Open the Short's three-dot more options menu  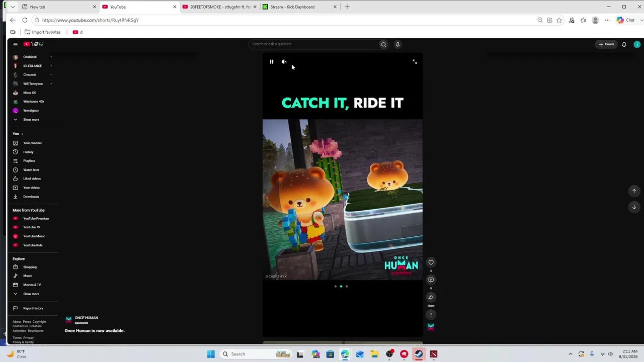[431, 315]
